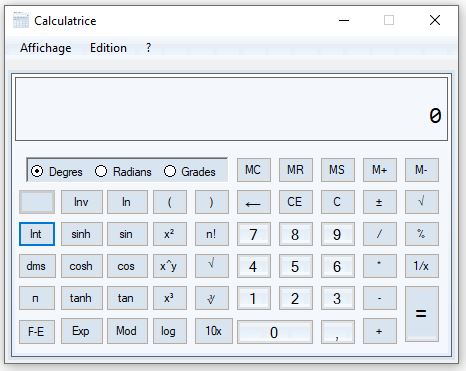This screenshot has height=371, width=466.
Task: Click the dms button
Action: tap(37, 266)
